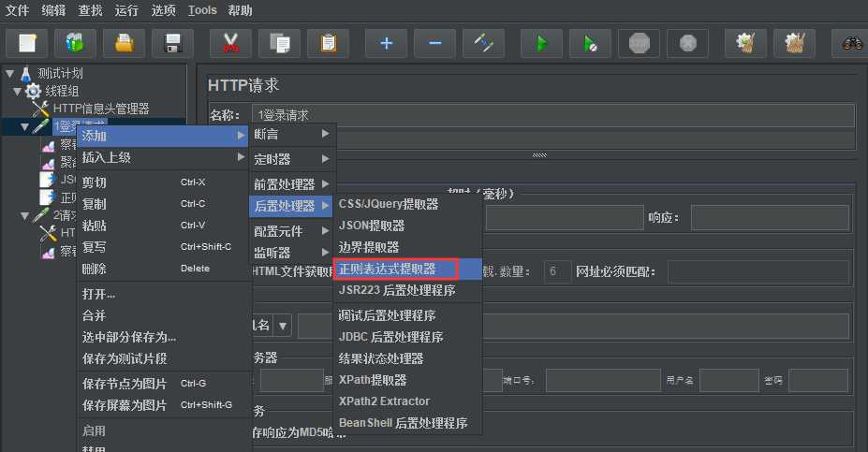Click the Search binoculars toolbar icon
Image resolution: width=868 pixels, height=452 pixels.
click(x=851, y=43)
